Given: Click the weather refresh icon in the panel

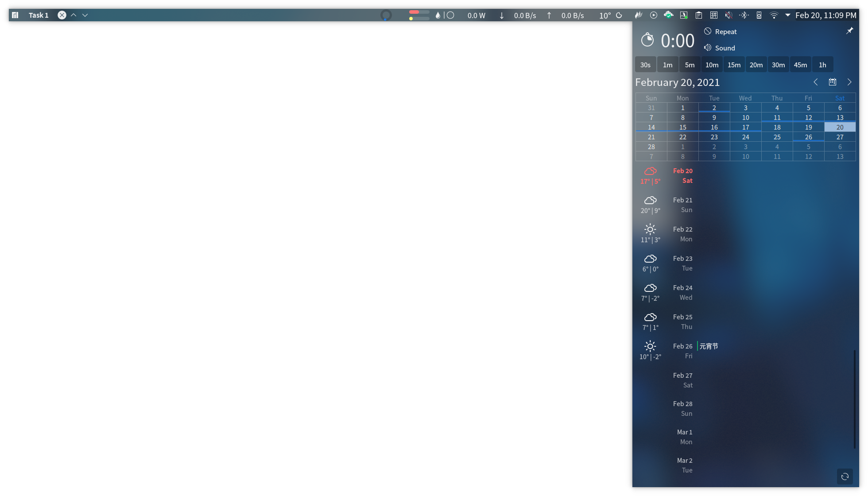Looking at the screenshot, I should 619,15.
